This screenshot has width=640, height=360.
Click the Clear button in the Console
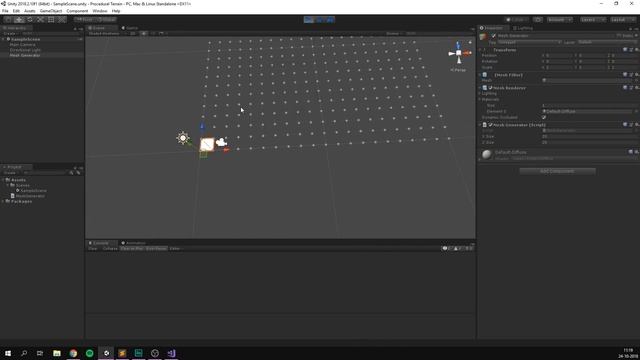click(x=93, y=249)
